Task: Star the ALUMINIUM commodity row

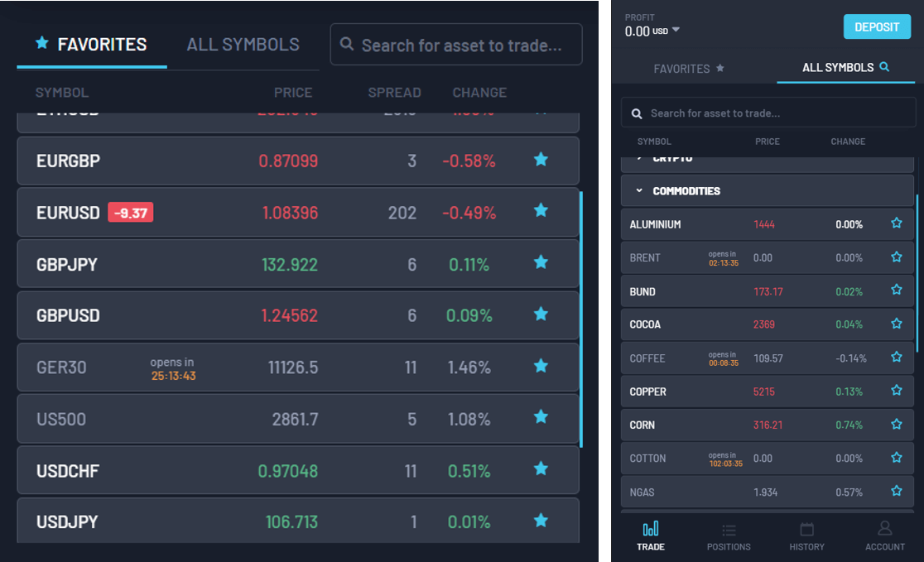Action: [x=896, y=223]
